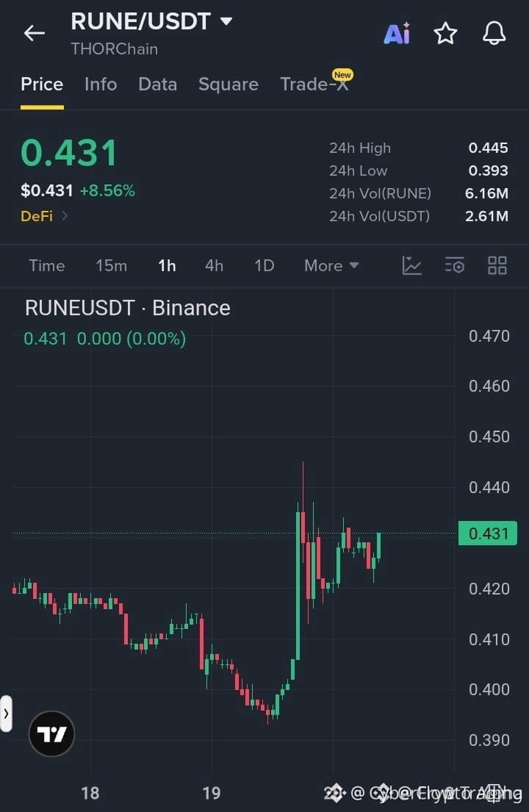The image size is (529, 812).
Task: Select the 4h timeframe
Action: (x=215, y=266)
